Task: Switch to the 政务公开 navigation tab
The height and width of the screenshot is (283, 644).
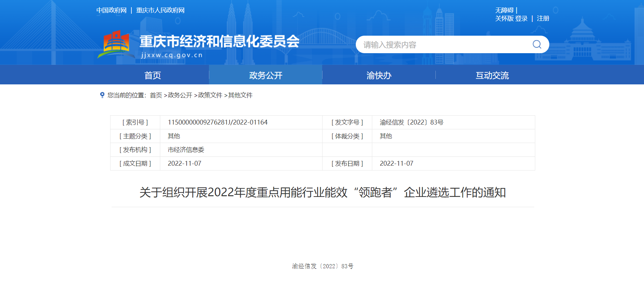Action: [266, 75]
